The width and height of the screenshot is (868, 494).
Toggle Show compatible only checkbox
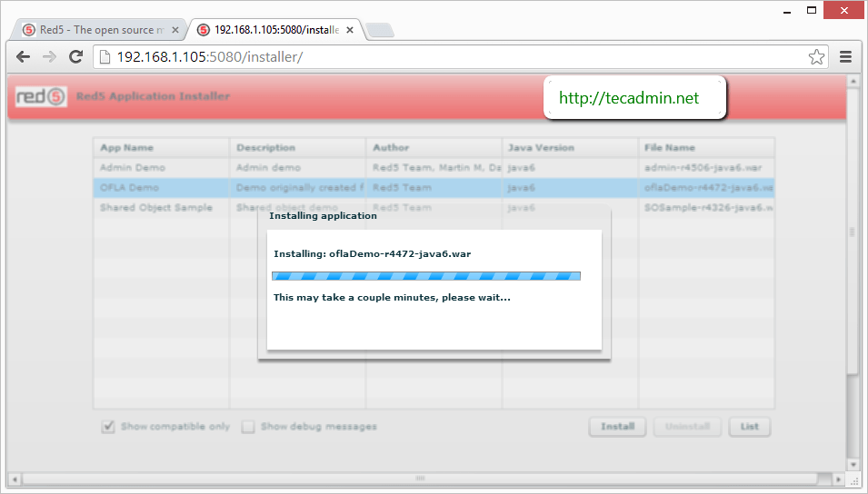tap(108, 427)
